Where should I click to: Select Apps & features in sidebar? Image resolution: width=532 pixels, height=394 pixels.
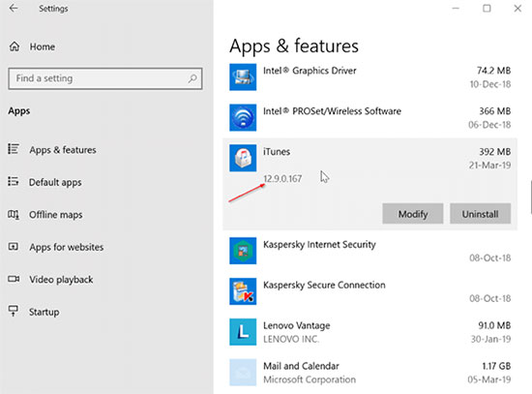63,150
